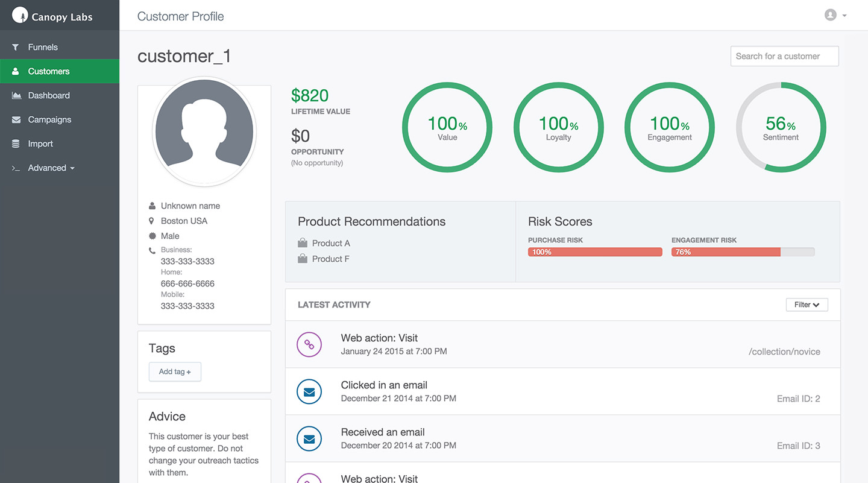
Task: Click the 56% Sentiment gauge
Action: [x=781, y=128]
